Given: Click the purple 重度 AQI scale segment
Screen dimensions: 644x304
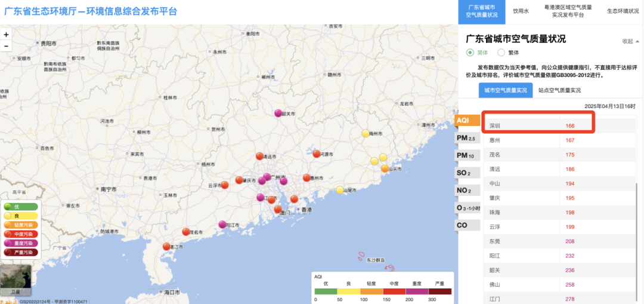Looking at the screenshot, I should click(x=417, y=291).
